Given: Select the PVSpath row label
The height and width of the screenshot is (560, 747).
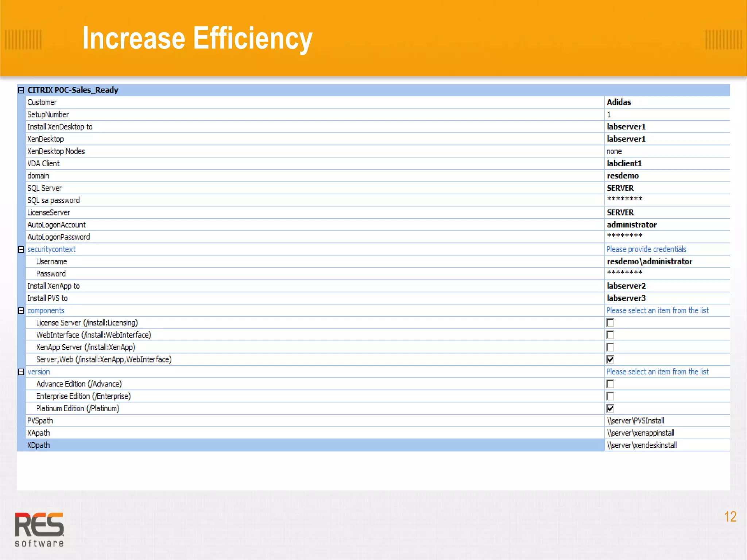Looking at the screenshot, I should pyautogui.click(x=40, y=421).
